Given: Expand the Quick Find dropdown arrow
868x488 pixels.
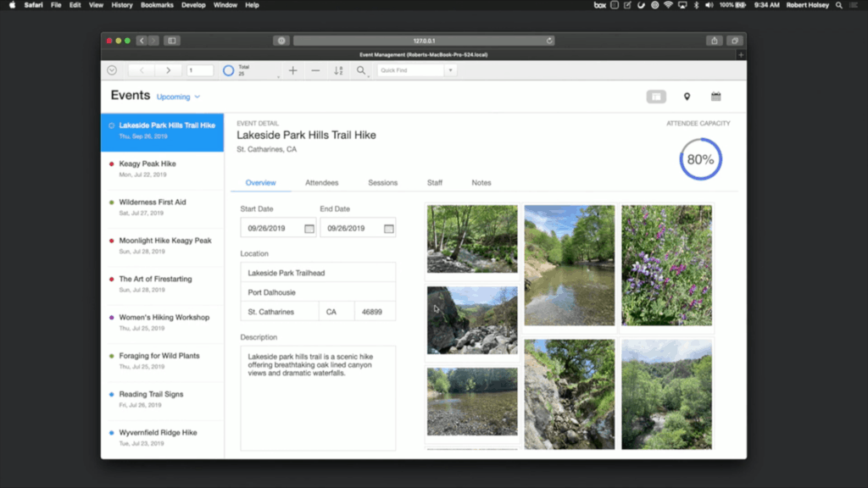Looking at the screenshot, I should [x=450, y=70].
